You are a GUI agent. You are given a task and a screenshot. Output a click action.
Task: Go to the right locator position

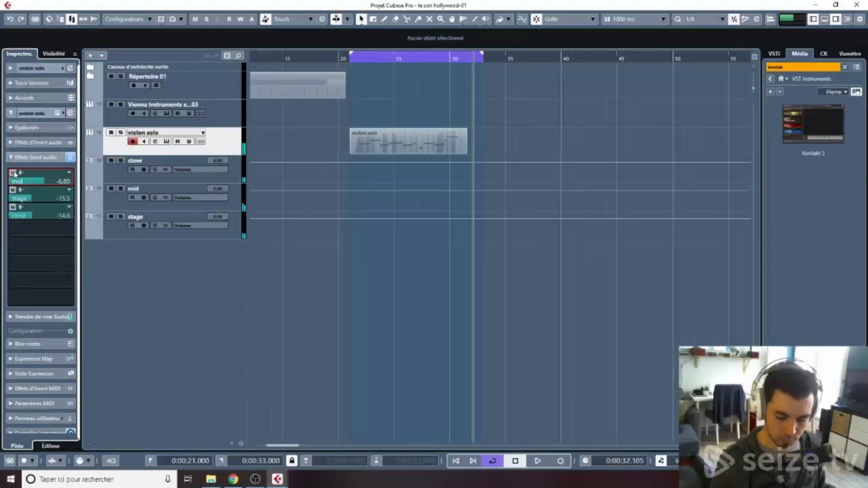[x=222, y=461]
